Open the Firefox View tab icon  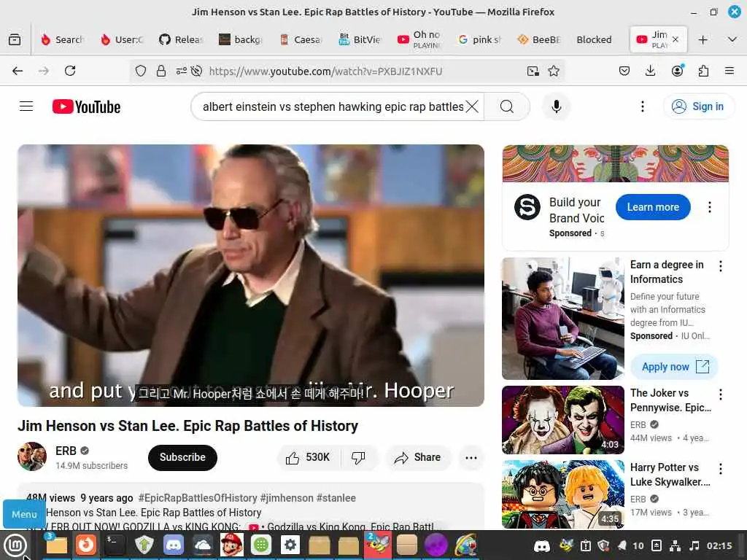pos(15,39)
